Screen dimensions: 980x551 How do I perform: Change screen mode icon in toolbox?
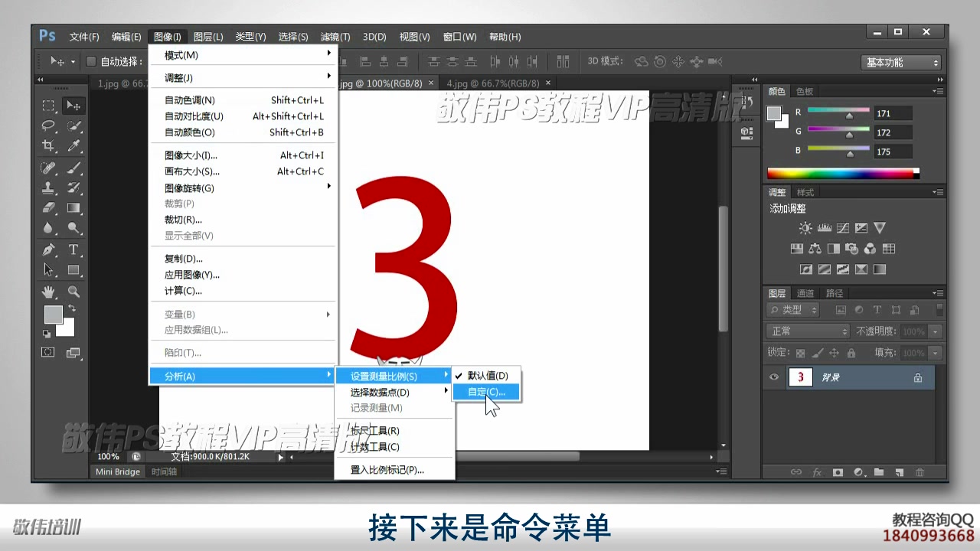pos(73,352)
